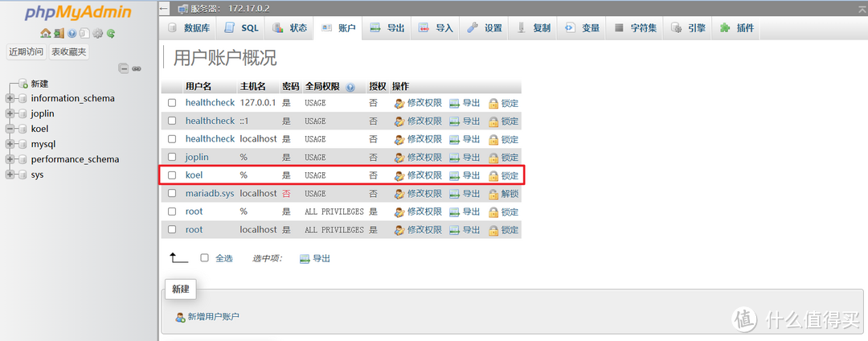Click database cylinder icon for mysql
Viewport: 868px width, 341px height.
point(23,145)
